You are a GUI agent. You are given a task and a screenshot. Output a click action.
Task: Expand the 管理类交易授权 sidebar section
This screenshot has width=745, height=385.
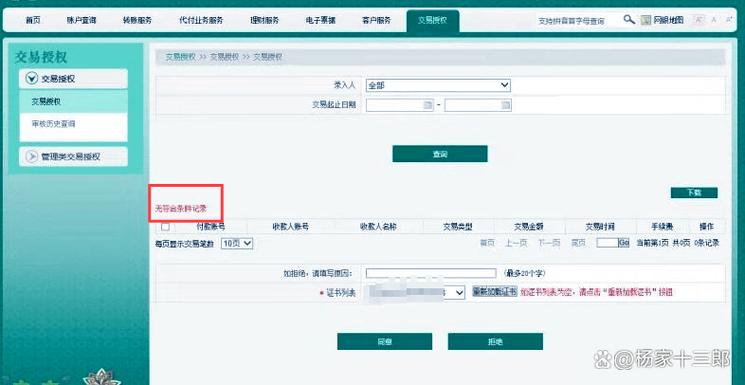pos(73,156)
